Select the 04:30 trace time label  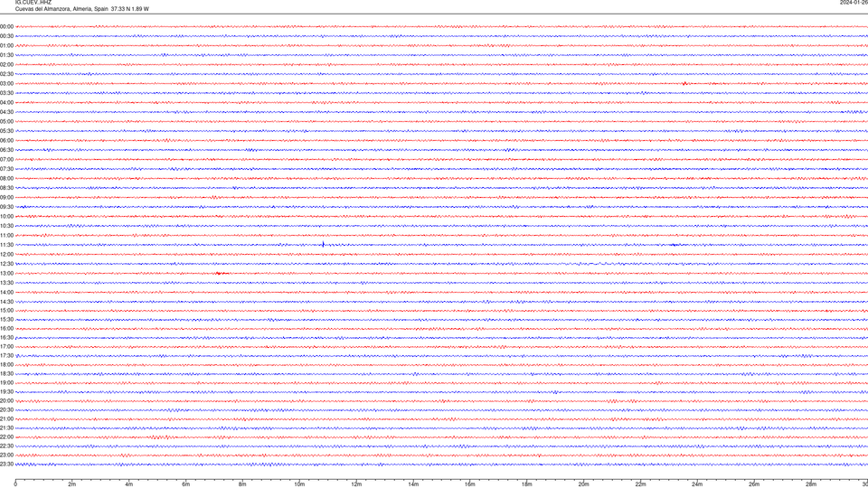coord(6,112)
